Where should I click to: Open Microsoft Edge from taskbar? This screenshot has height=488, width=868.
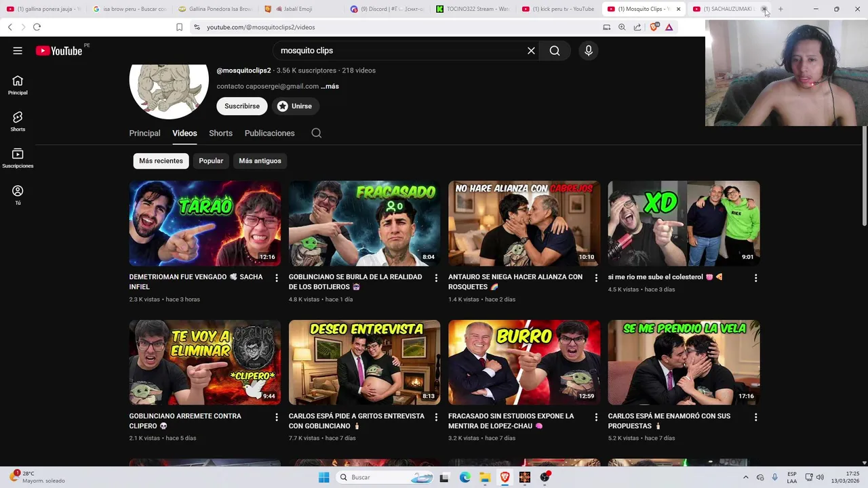pos(465,477)
